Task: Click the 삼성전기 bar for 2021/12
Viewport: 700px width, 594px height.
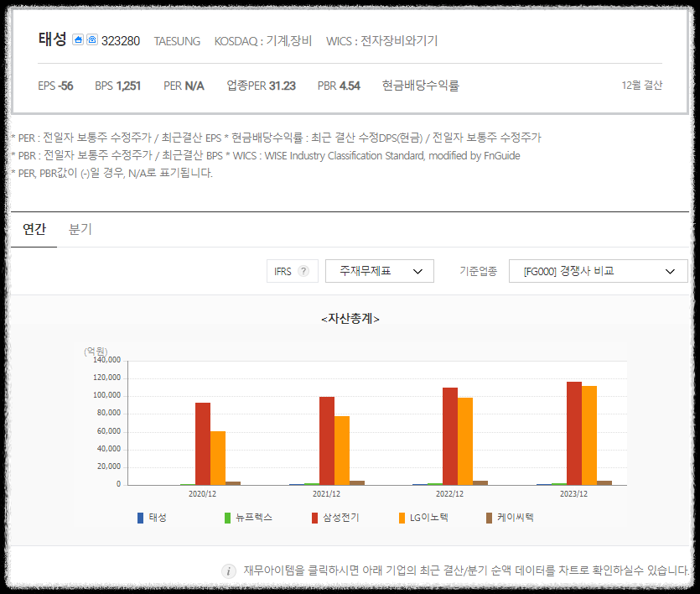Action: (x=327, y=441)
